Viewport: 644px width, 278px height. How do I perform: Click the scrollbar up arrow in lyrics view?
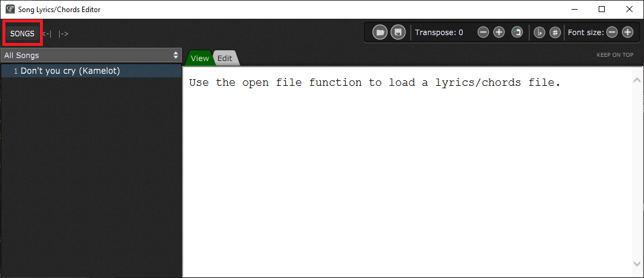(x=637, y=80)
